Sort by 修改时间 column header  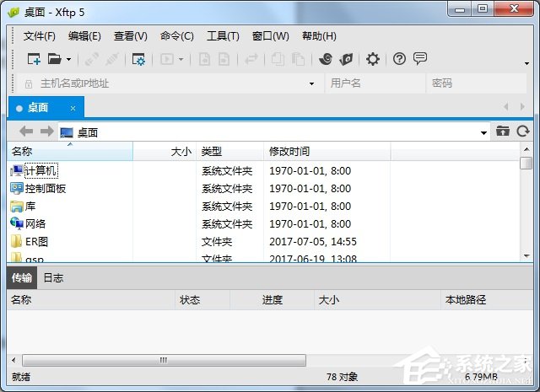pos(327,152)
